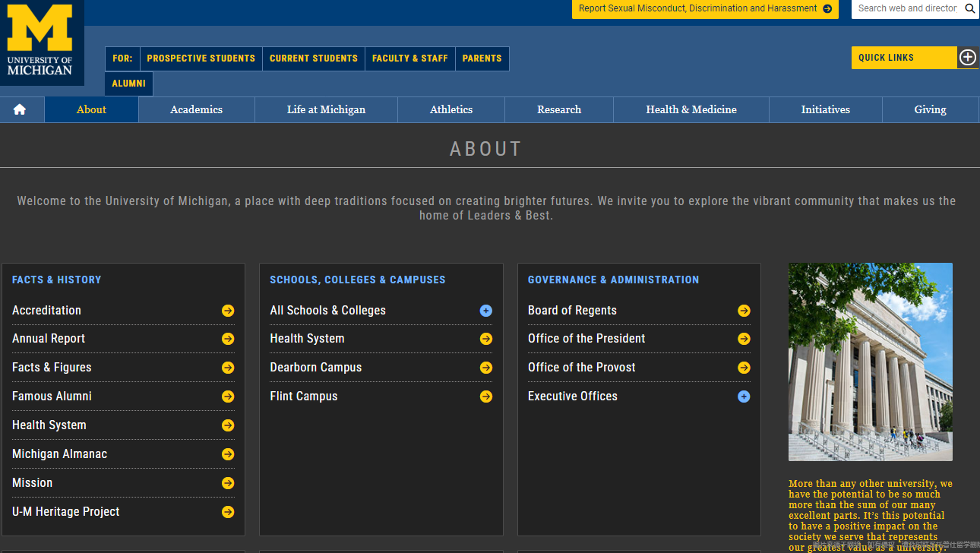
Task: Open the Life at Michigan tab
Action: pos(326,109)
